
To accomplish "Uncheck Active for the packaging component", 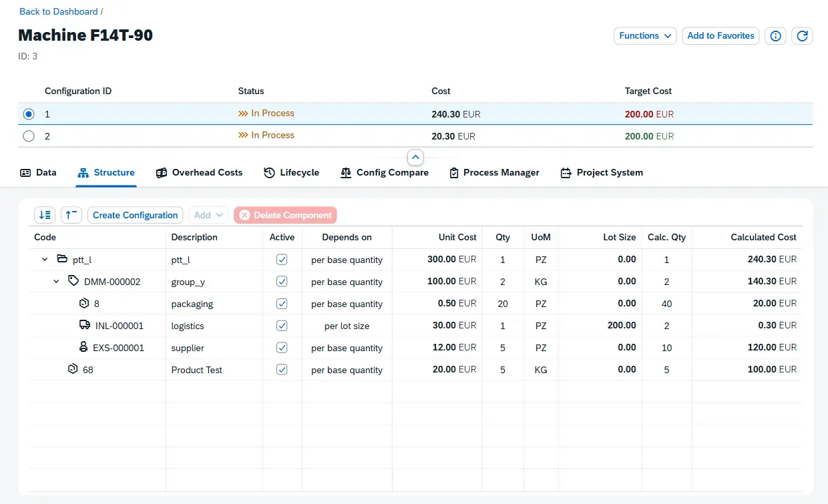I will pyautogui.click(x=282, y=303).
